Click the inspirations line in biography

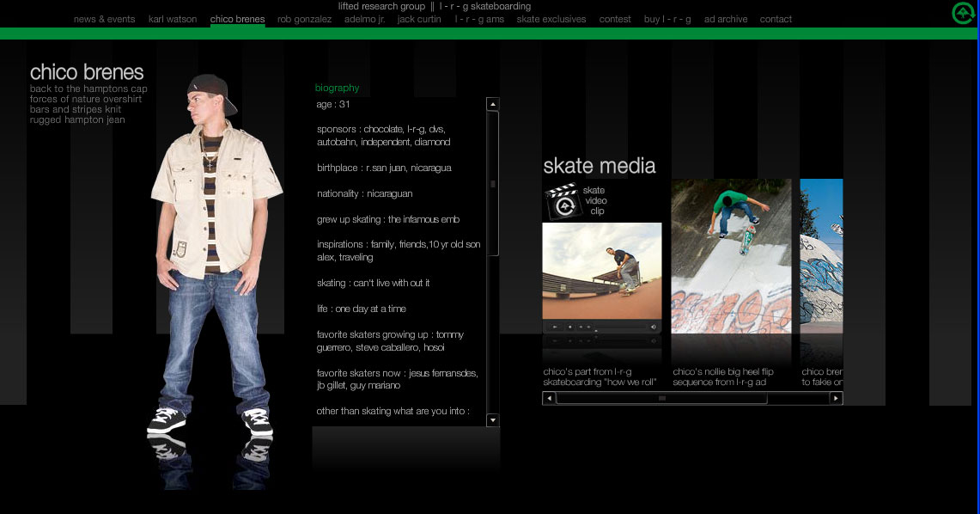point(399,251)
